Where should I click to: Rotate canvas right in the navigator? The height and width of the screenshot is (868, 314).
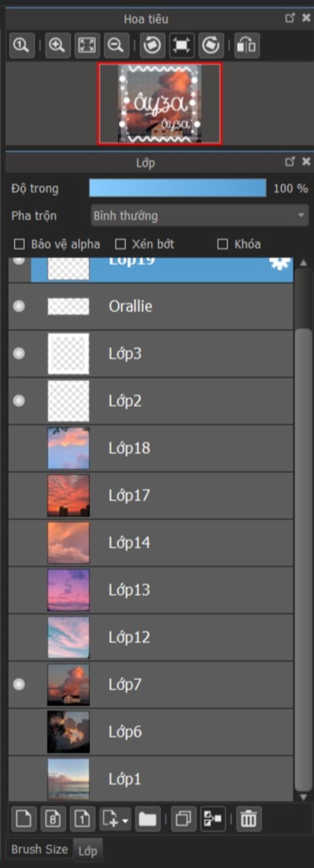(x=211, y=45)
